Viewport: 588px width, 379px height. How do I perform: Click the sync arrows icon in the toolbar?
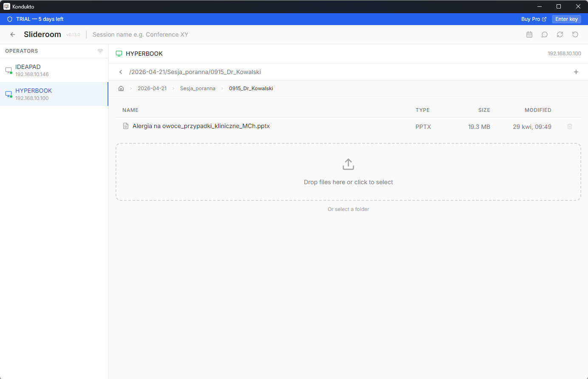[x=560, y=34]
